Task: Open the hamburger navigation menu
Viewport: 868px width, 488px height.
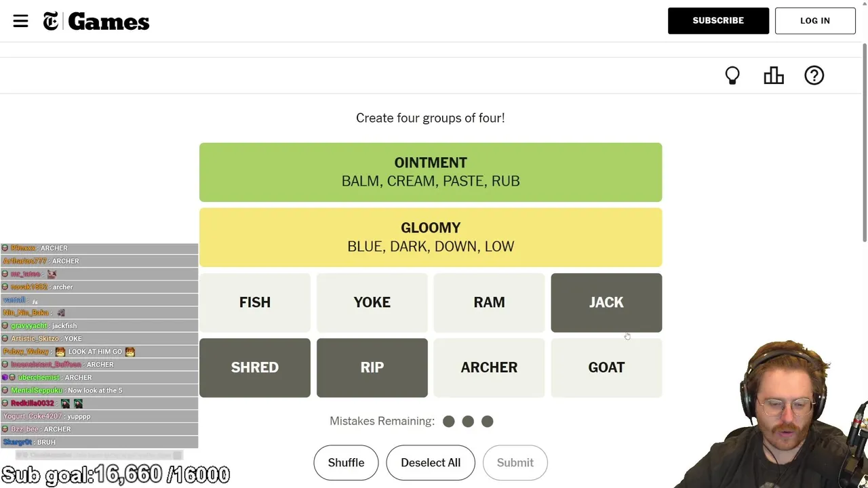Action: 20,21
